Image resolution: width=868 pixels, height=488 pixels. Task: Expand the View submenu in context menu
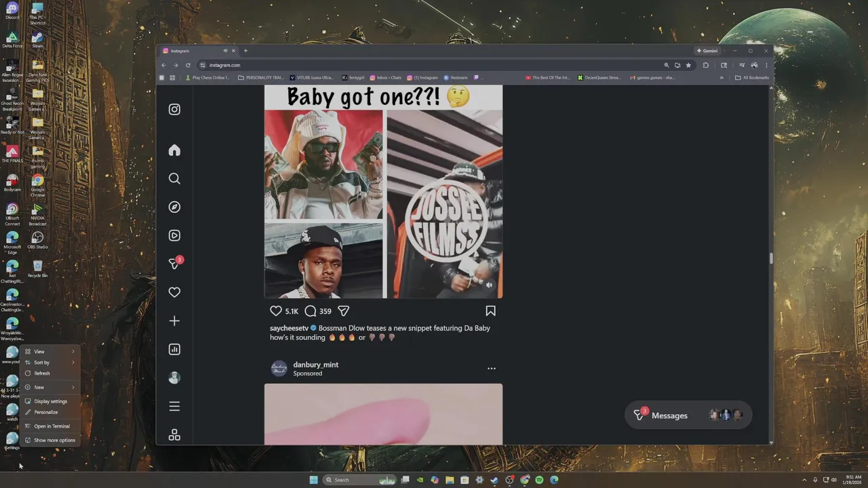point(50,351)
